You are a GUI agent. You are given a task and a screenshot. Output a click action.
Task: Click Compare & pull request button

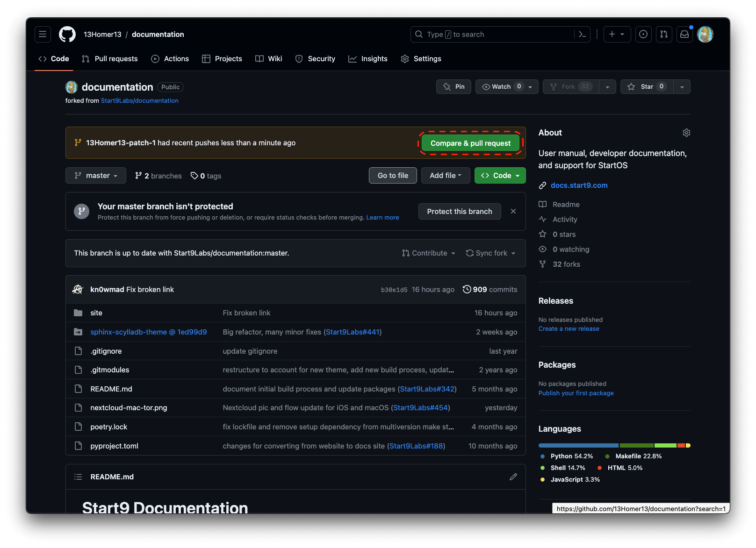click(x=470, y=143)
